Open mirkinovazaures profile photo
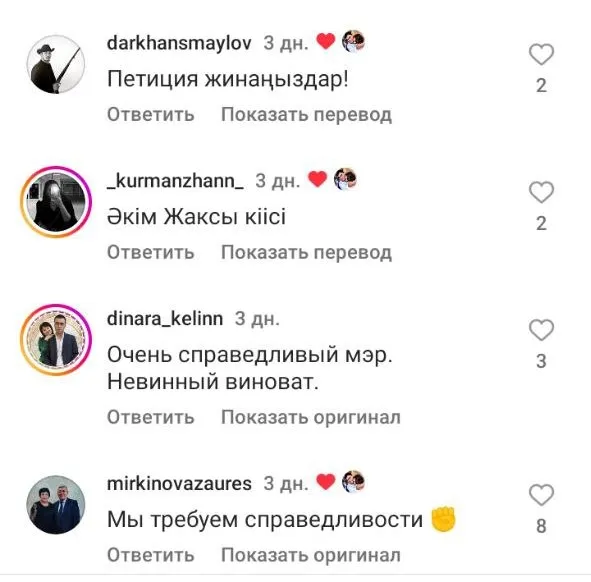The image size is (591, 582). click(56, 504)
